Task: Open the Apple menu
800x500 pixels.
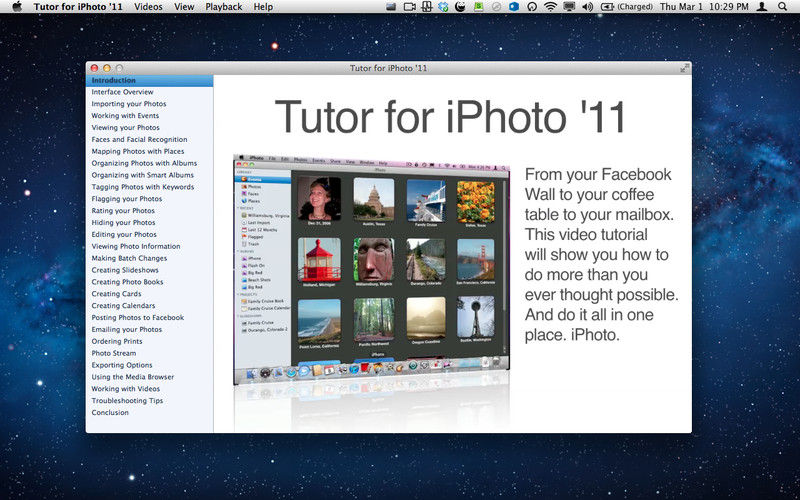Action: [x=16, y=7]
